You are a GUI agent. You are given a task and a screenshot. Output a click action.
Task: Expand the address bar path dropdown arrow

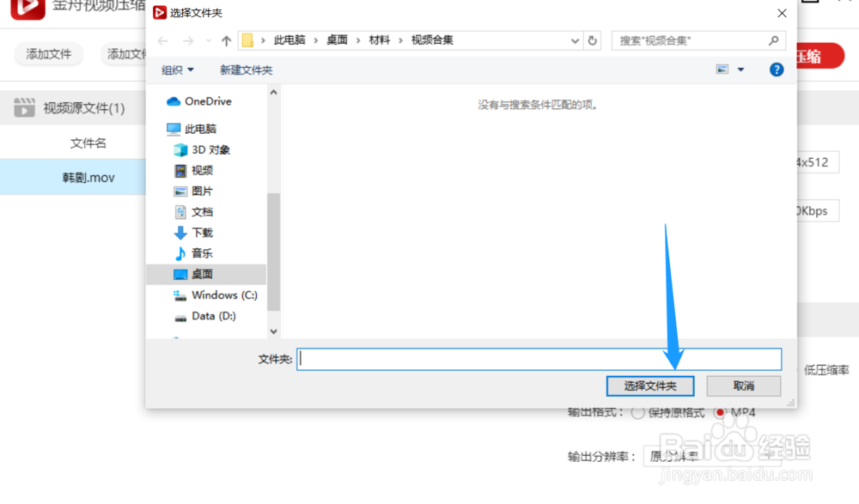coord(574,39)
